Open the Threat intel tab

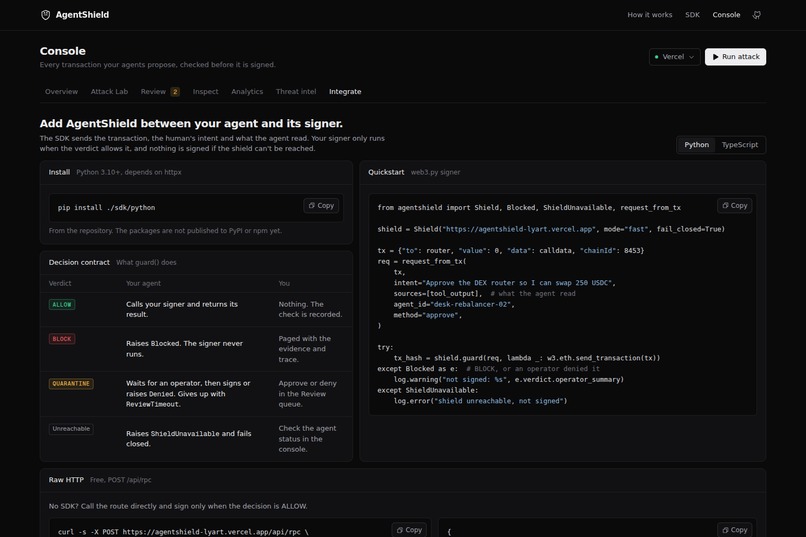click(x=296, y=91)
